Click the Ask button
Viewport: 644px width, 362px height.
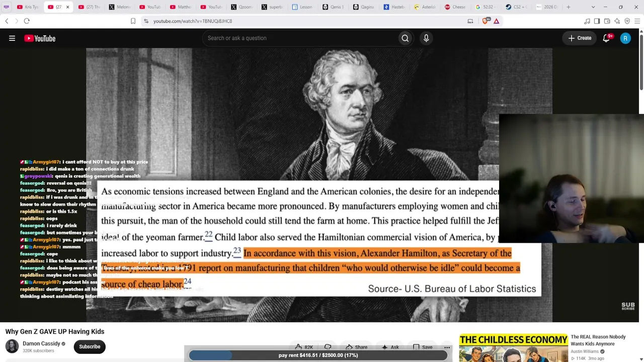click(390, 347)
